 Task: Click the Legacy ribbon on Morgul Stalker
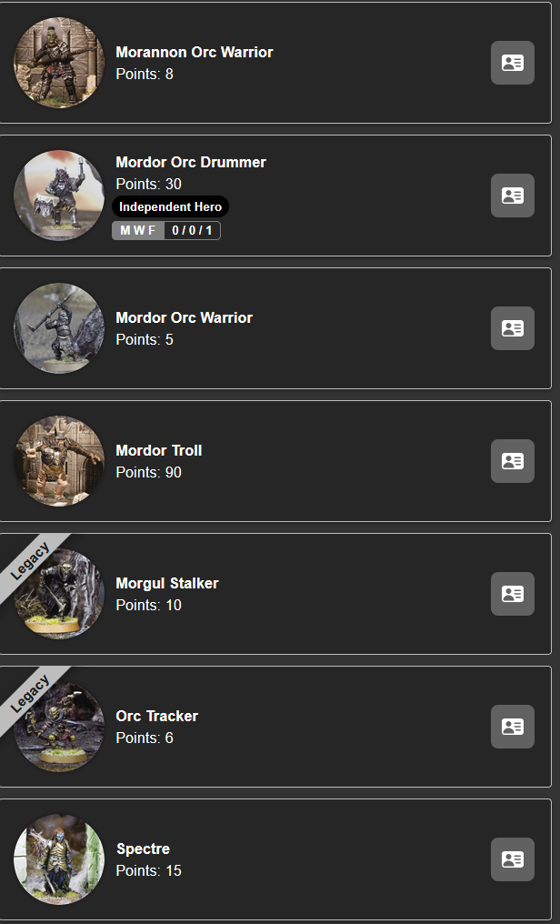(x=31, y=563)
